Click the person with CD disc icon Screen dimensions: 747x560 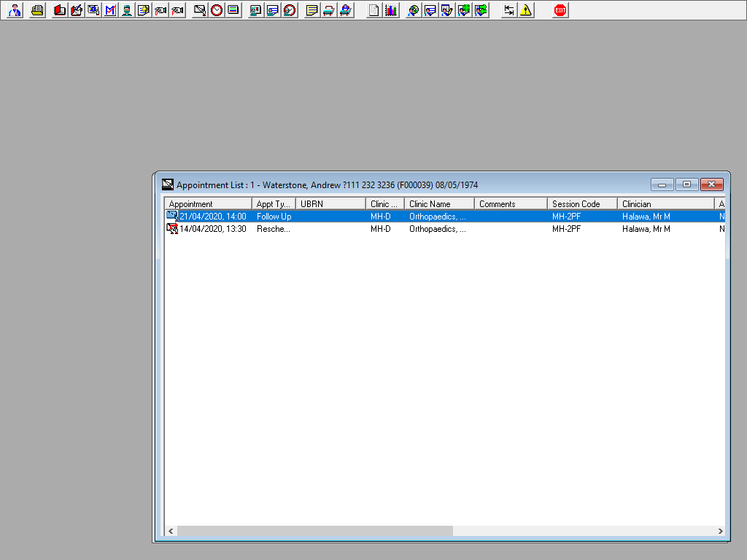pos(414,10)
